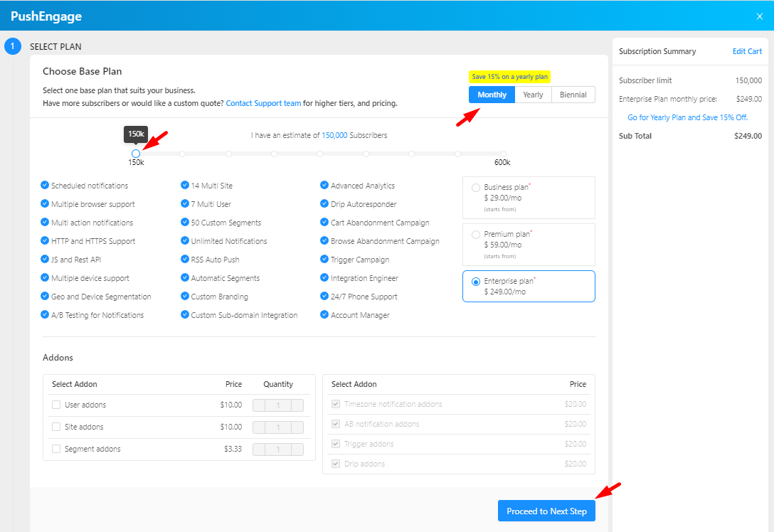Click the checkmark icon beside Multi action notifications
Image resolution: width=774 pixels, height=532 pixels.
tap(45, 222)
